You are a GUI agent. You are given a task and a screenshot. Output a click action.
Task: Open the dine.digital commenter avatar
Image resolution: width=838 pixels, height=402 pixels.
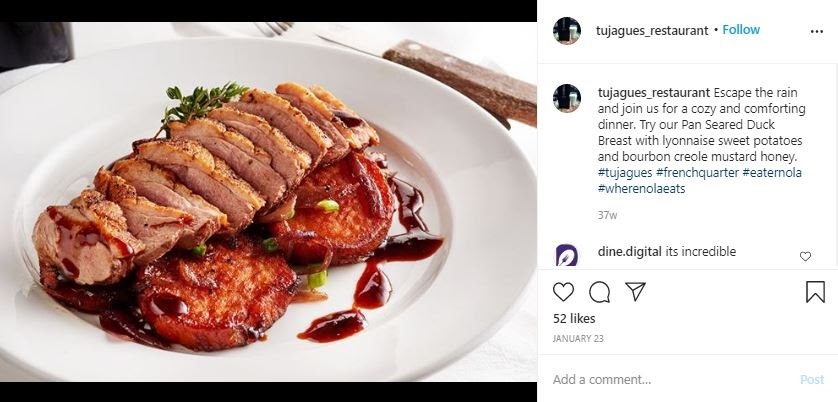[x=567, y=255]
